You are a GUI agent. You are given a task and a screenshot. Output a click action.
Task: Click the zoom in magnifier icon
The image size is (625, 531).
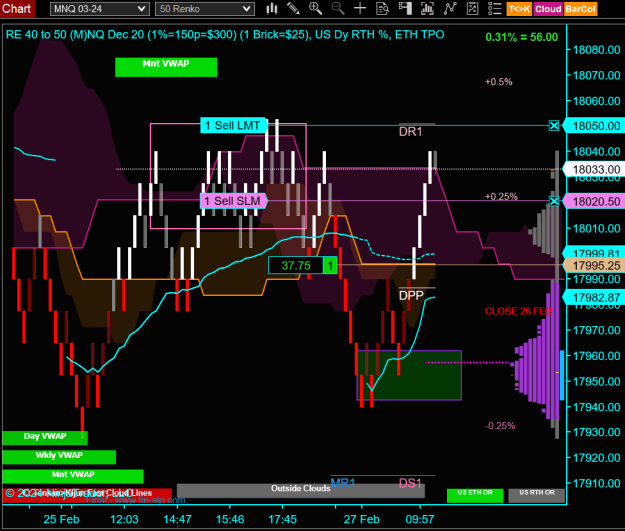pos(315,8)
